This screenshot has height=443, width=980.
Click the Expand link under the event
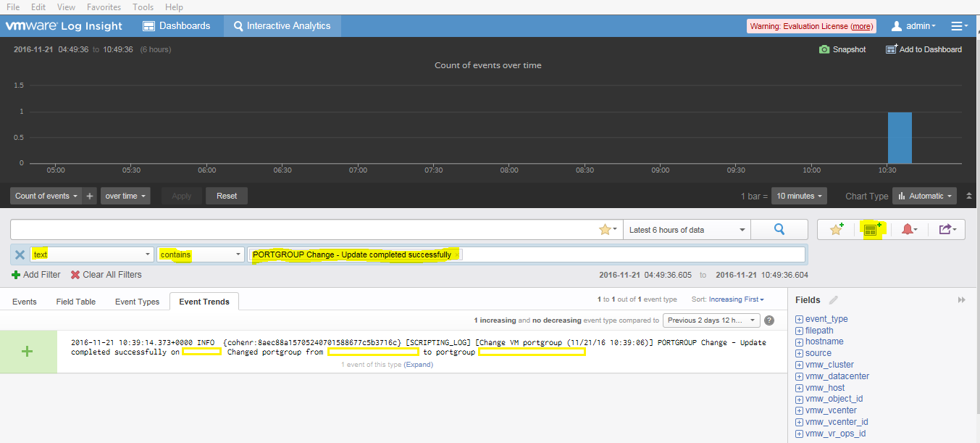tap(418, 365)
